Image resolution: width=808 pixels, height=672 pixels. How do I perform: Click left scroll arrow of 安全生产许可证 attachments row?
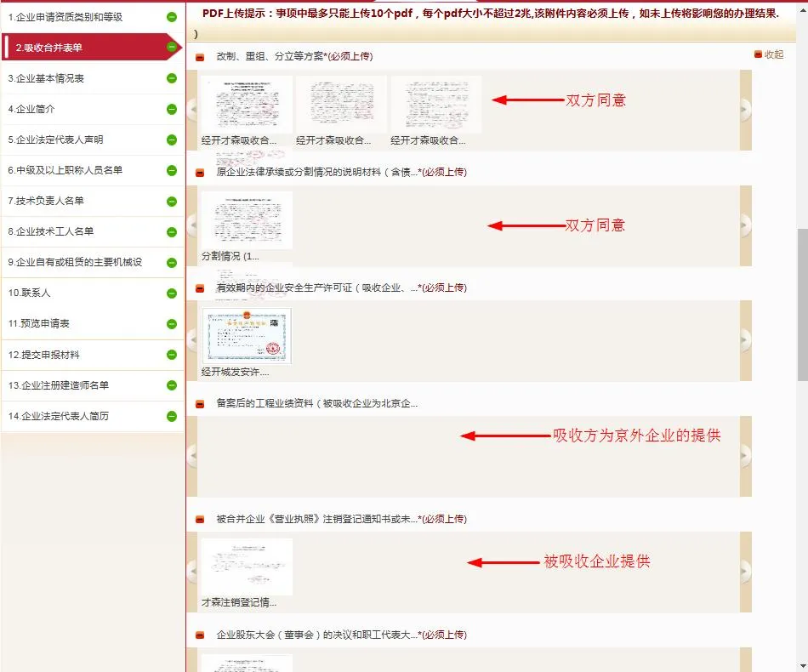click(192, 340)
